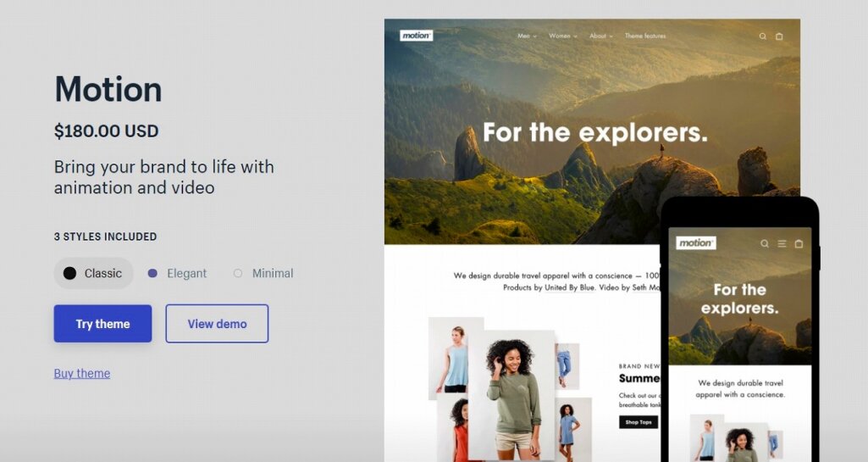Expand the Women dropdown in preview nav

[x=563, y=36]
